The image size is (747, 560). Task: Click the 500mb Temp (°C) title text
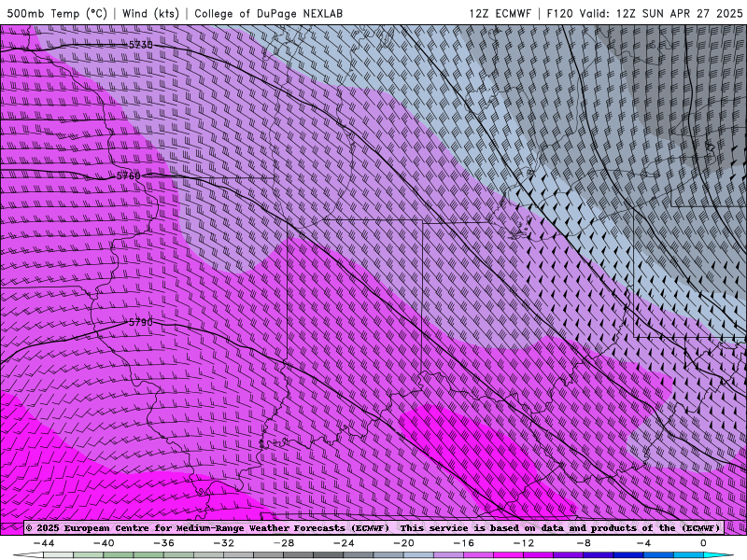coord(57,13)
